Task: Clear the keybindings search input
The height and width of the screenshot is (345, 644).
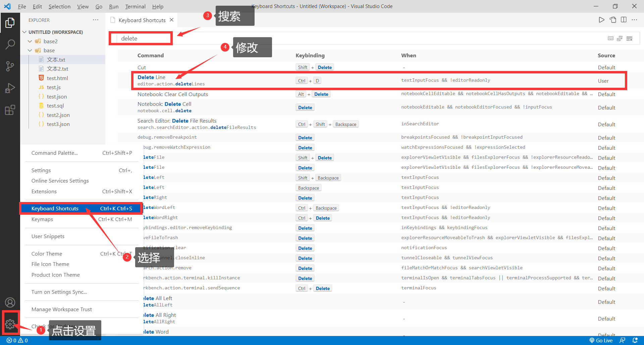Action: [629, 39]
